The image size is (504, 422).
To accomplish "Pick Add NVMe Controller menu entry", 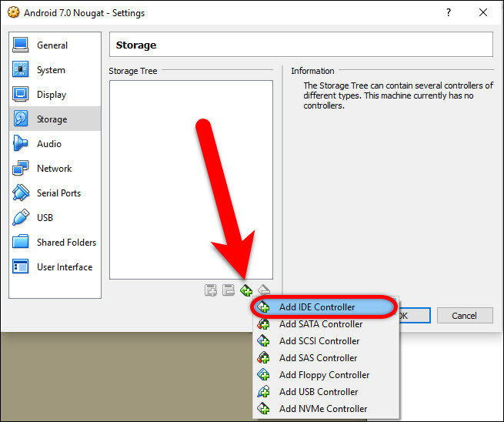I will point(326,408).
